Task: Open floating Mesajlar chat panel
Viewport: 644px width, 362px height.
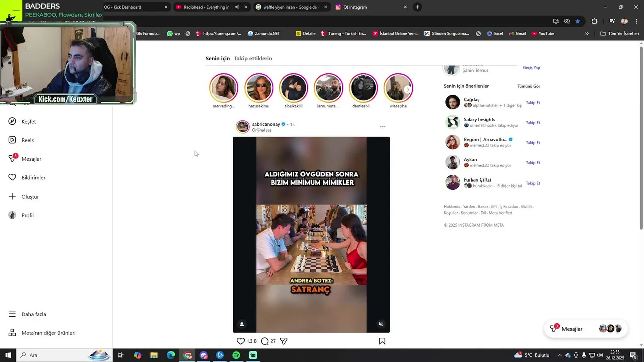Action: pyautogui.click(x=586, y=329)
